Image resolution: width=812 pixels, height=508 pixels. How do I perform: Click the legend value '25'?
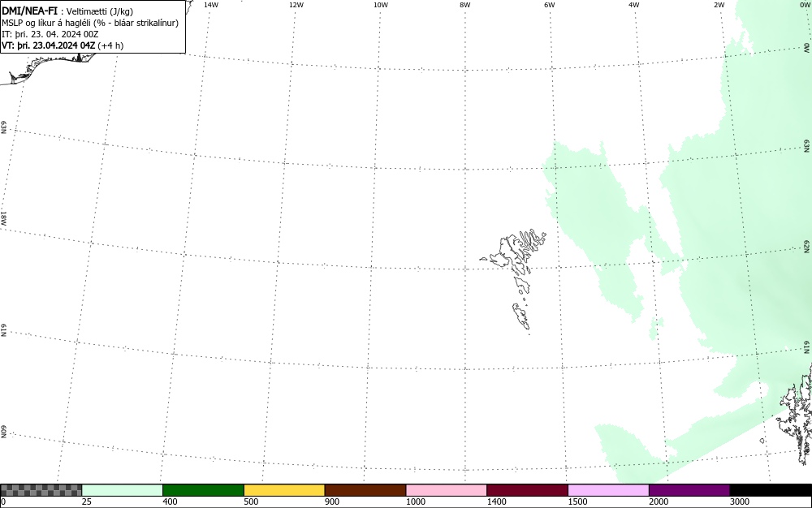[87, 502]
